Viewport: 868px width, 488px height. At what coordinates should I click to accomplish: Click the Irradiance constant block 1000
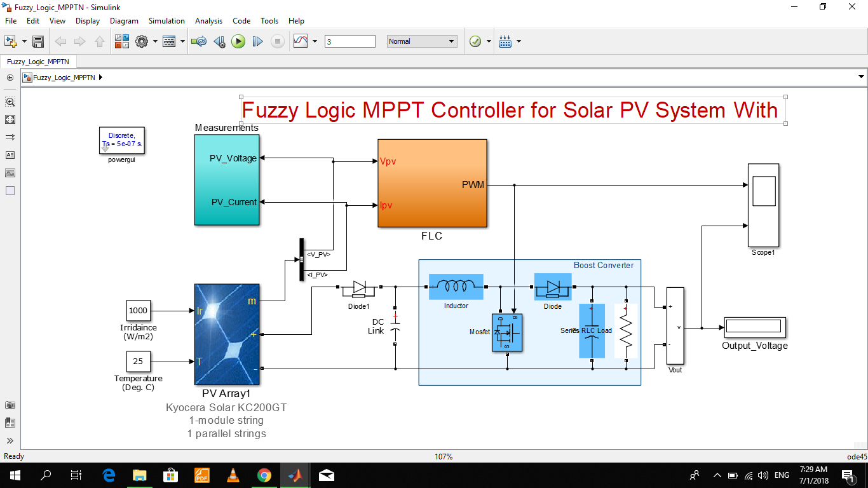[x=138, y=311]
